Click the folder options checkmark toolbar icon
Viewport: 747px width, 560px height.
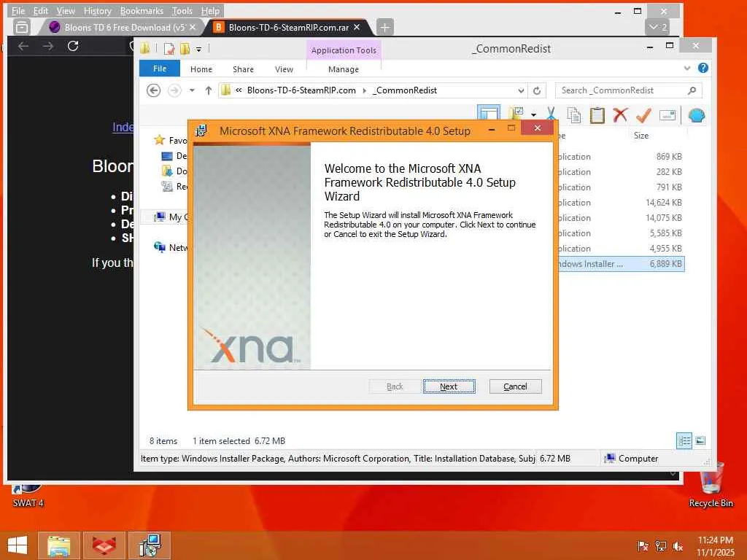516,113
